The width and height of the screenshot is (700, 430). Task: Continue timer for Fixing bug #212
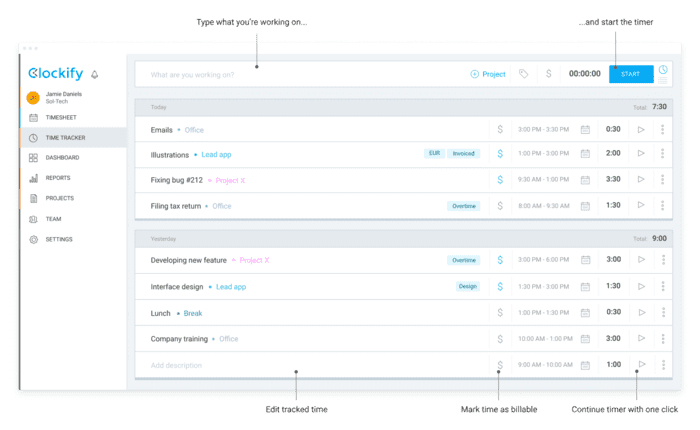[641, 179]
